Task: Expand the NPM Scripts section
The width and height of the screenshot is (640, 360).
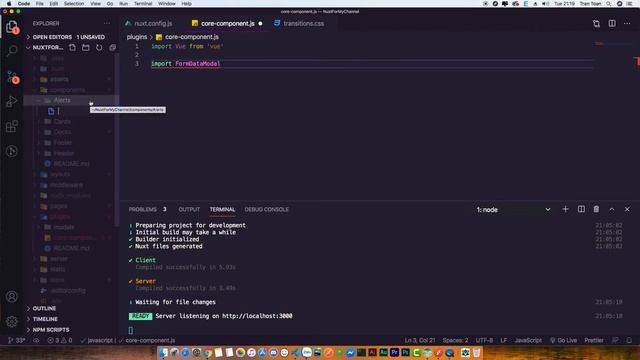Action: pos(51,330)
